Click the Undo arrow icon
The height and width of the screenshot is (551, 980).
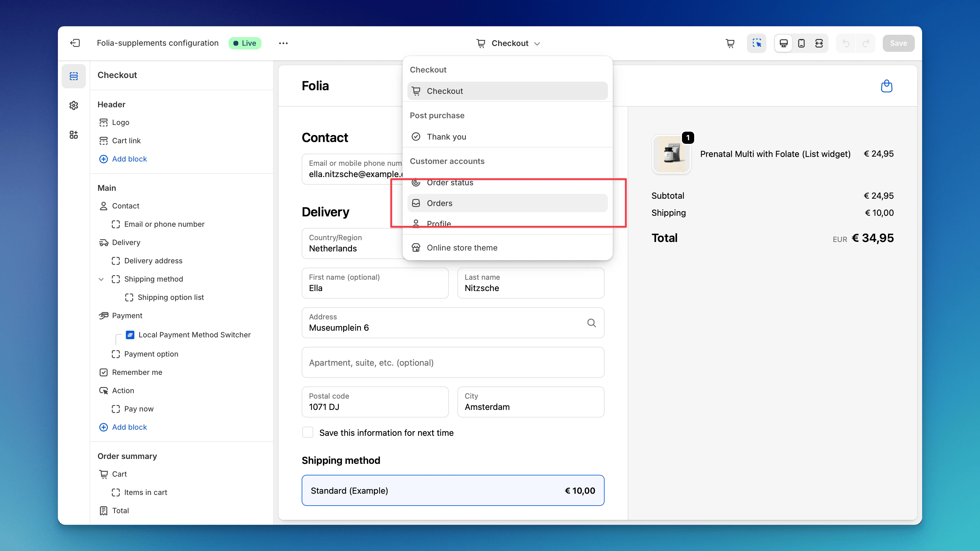845,43
